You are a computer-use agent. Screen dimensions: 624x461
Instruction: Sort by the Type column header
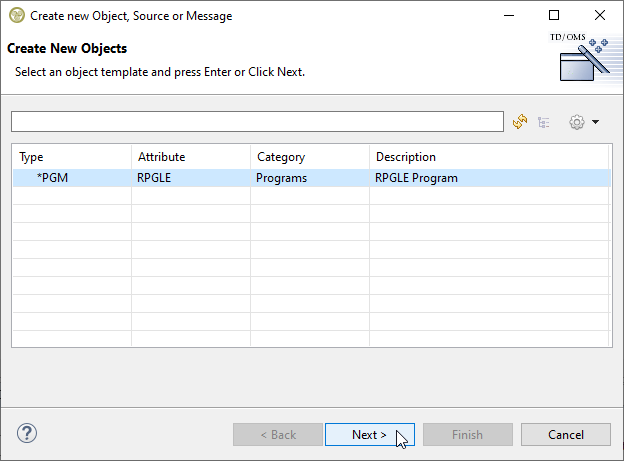tap(71, 157)
